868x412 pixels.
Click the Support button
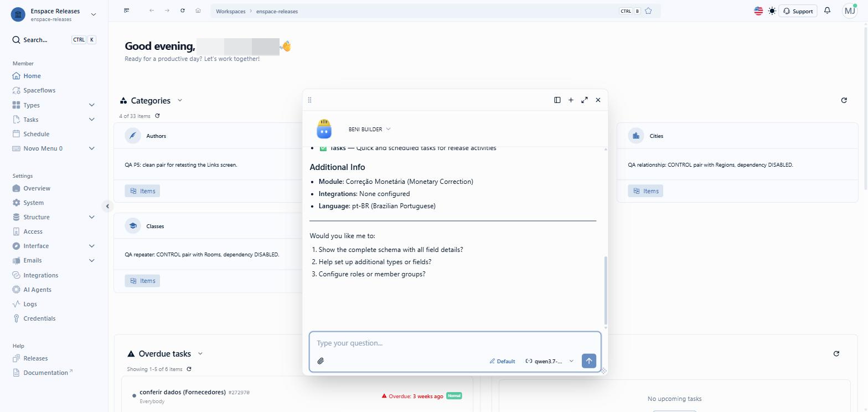[798, 11]
